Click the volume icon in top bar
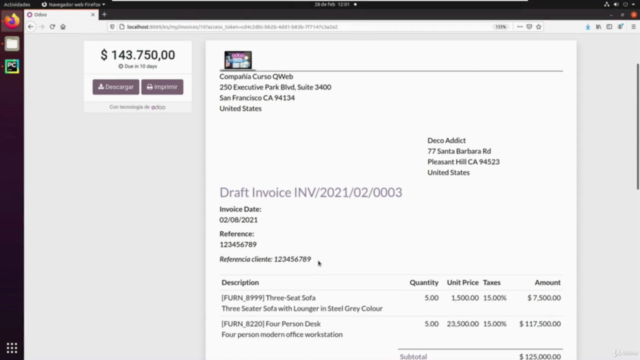 point(616,4)
